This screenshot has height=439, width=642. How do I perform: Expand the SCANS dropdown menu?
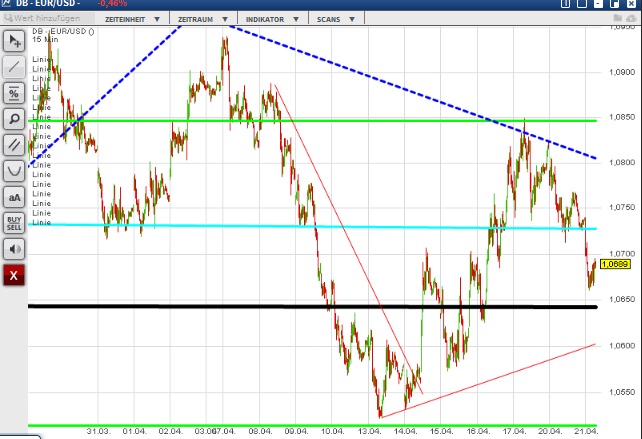[x=336, y=19]
